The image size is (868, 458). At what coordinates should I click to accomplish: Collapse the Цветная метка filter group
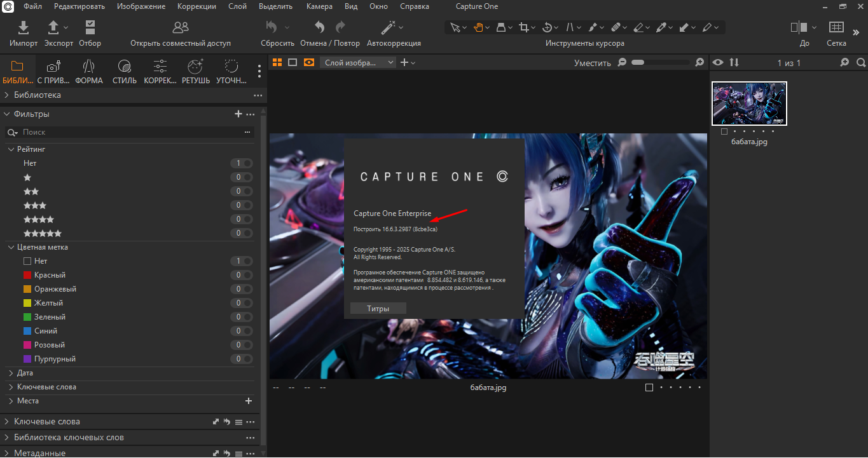[11, 247]
